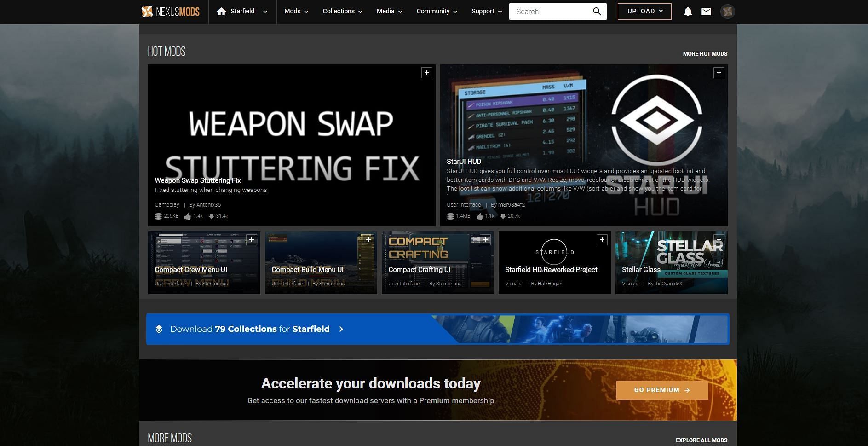Open the messages envelope icon
Viewport: 868px width, 446px height.
706,12
